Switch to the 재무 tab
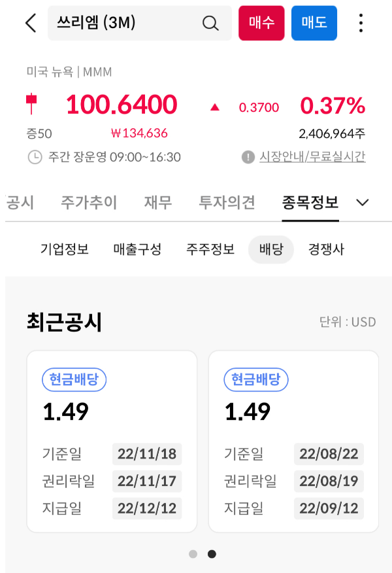Viewport: 392px width, 573px height. pyautogui.click(x=156, y=203)
